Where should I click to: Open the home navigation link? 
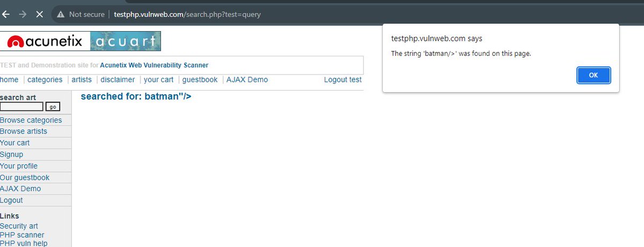tap(9, 80)
